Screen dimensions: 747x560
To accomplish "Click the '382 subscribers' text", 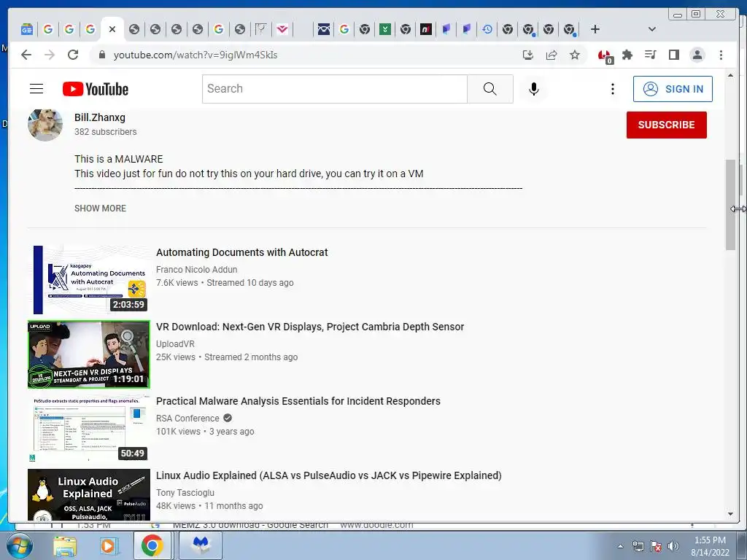I will 105,132.
